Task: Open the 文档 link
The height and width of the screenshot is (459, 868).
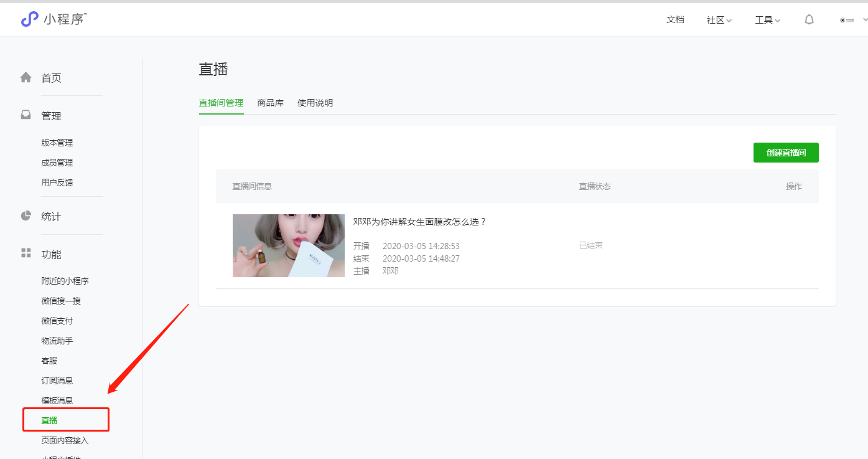Action: [x=675, y=19]
